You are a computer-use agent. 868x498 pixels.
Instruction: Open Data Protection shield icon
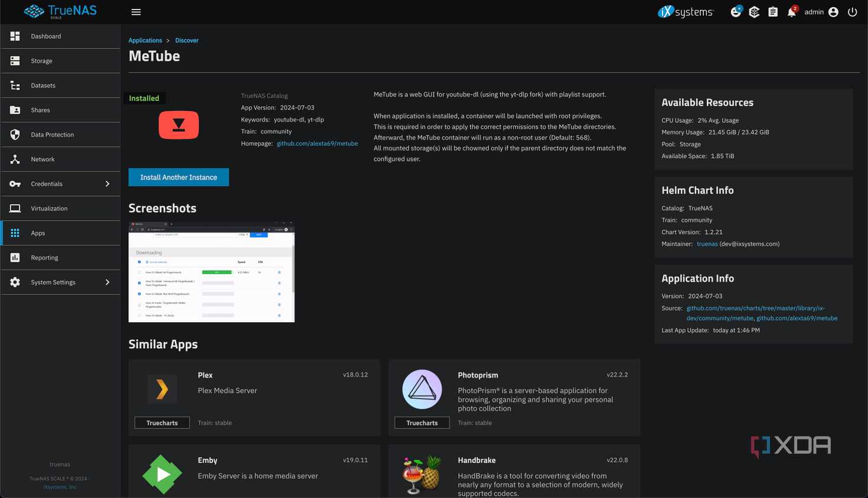[x=15, y=135]
